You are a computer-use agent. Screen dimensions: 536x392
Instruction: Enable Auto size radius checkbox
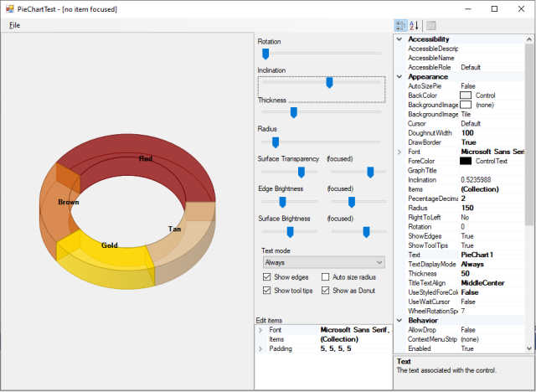(326, 277)
